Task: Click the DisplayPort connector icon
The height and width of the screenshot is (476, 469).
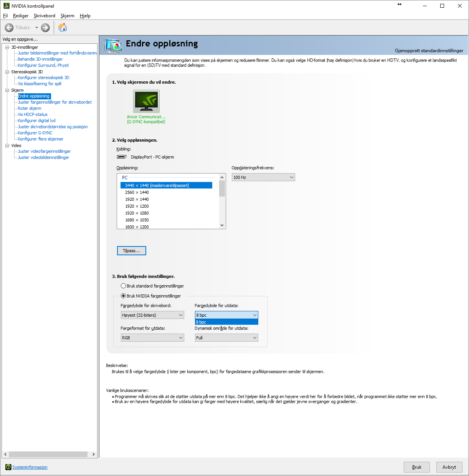Action: pos(122,157)
